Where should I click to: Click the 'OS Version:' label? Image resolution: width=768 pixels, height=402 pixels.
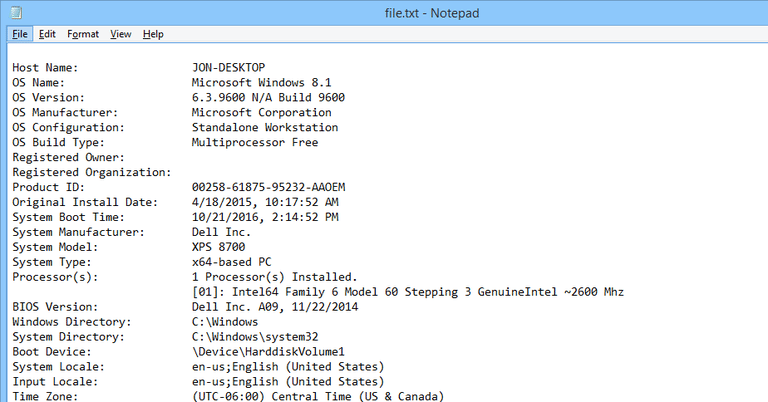(48, 97)
